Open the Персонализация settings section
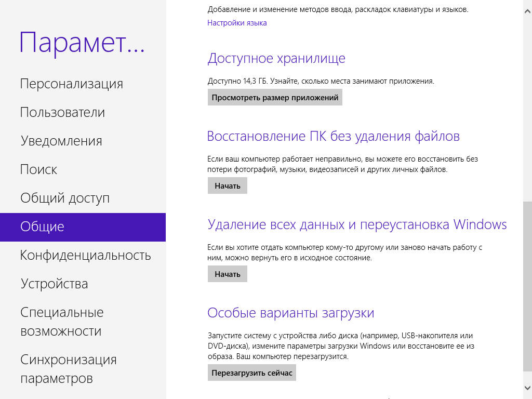532x399 pixels. point(71,84)
